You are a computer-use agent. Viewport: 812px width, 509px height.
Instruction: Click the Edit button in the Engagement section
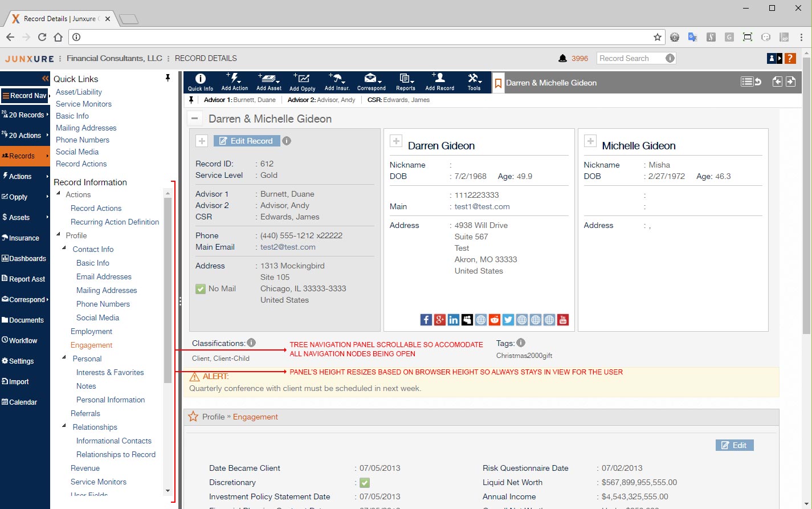pos(735,445)
